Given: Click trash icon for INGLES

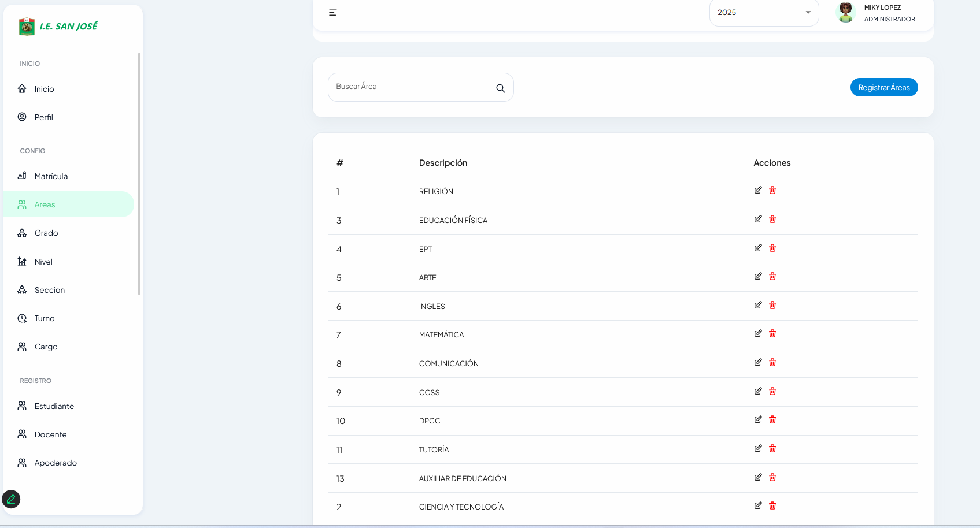Looking at the screenshot, I should pyautogui.click(x=772, y=305).
